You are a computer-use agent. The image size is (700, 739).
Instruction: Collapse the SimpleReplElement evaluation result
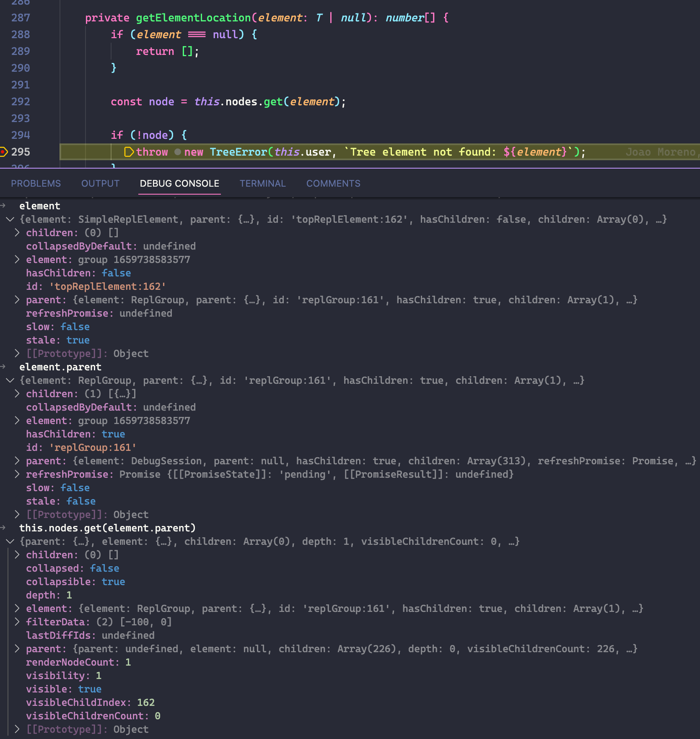tap(10, 219)
